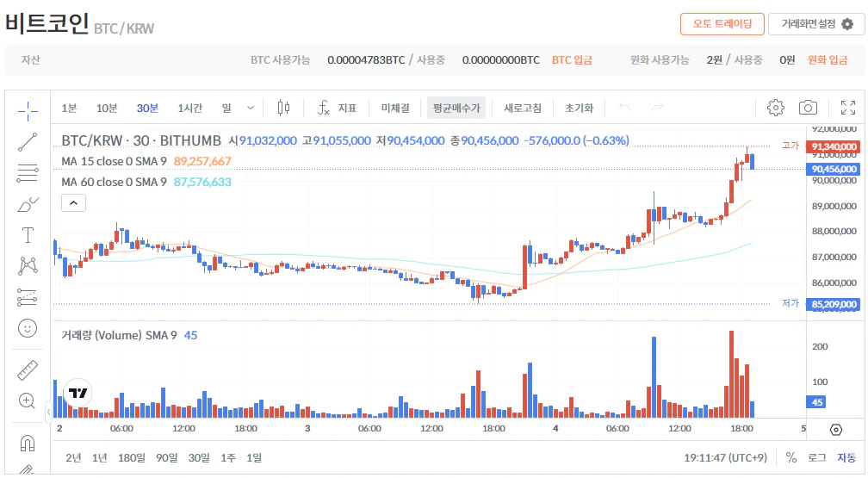The width and height of the screenshot is (868, 478).
Task: Click the 원화 입금 deposit link
Action: pyautogui.click(x=827, y=59)
